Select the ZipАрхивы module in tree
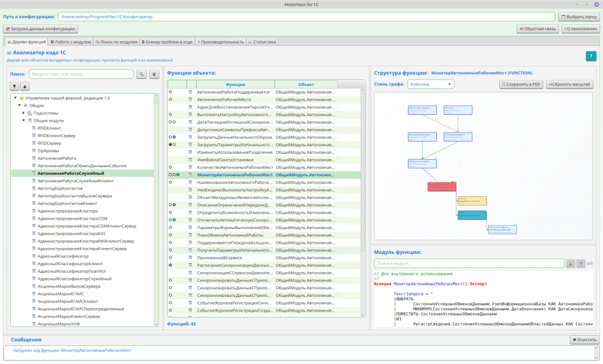Screen dimensions: 603x364 tap(48, 151)
